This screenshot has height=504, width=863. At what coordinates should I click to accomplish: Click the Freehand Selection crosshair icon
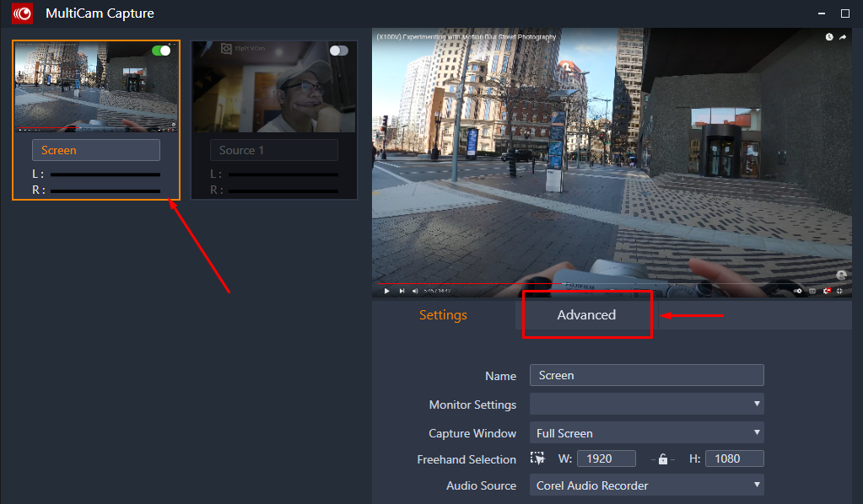coord(537,458)
